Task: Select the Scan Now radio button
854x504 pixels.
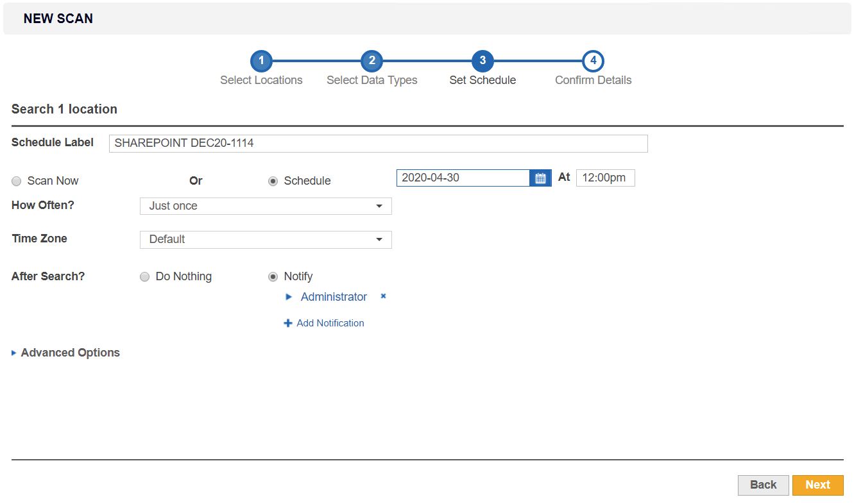Action: tap(16, 181)
